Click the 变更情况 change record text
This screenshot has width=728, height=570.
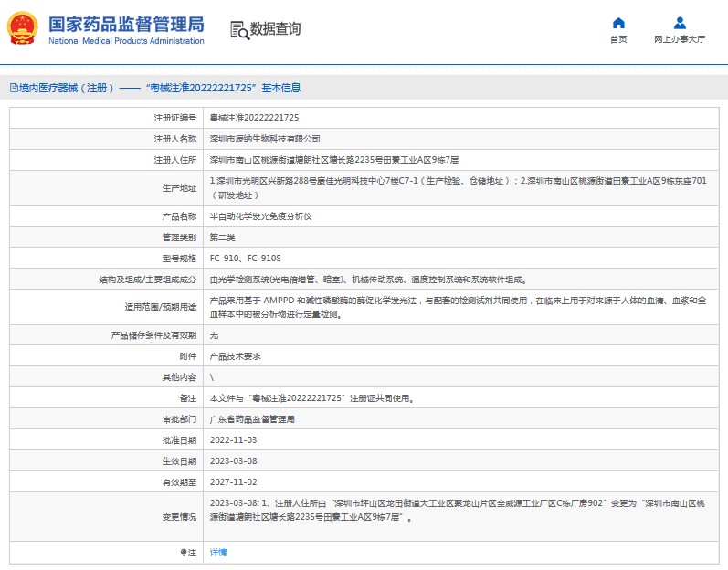click(x=458, y=510)
